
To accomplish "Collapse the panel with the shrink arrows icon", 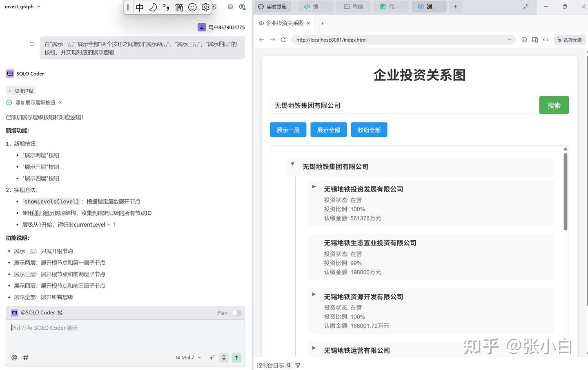I will (x=526, y=7).
